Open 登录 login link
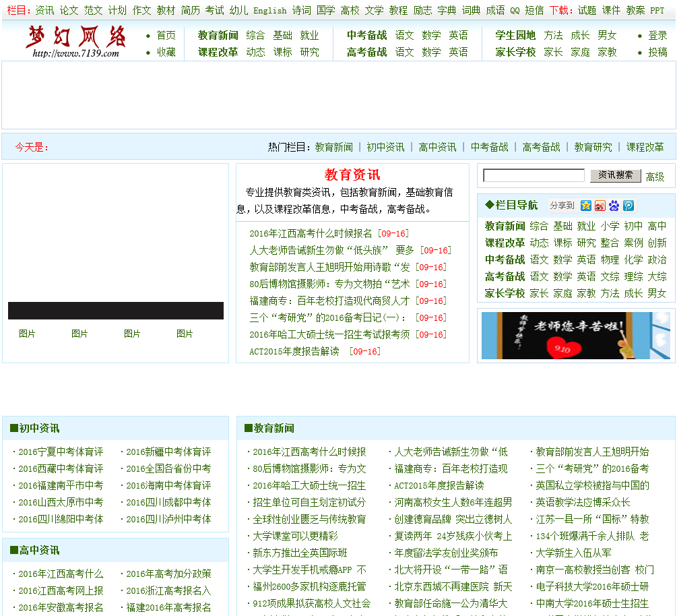The height and width of the screenshot is (616, 677). (x=657, y=36)
